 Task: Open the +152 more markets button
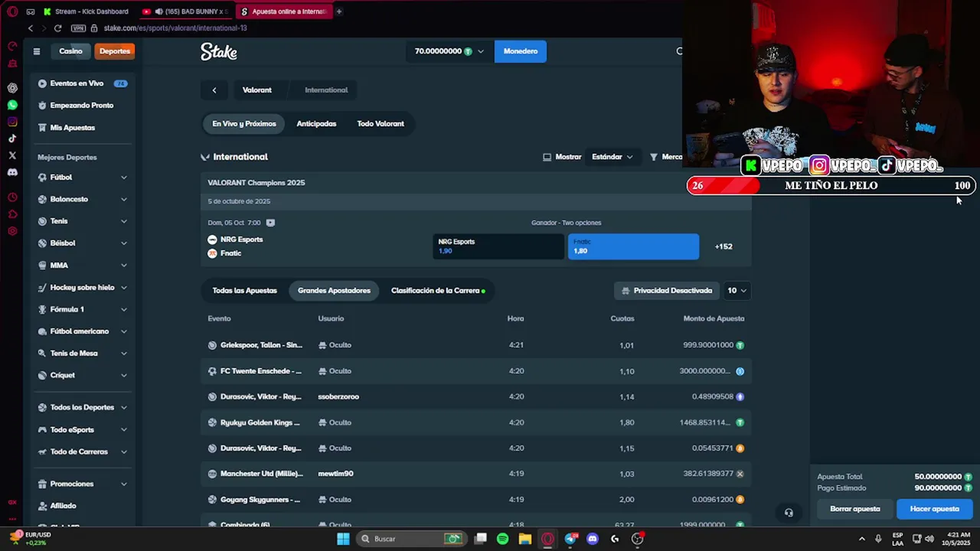point(724,246)
